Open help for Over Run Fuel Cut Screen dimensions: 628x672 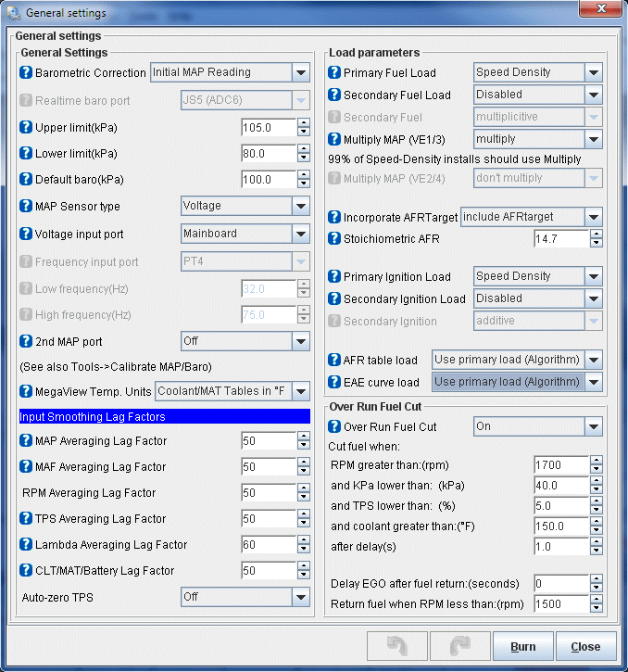tap(334, 426)
